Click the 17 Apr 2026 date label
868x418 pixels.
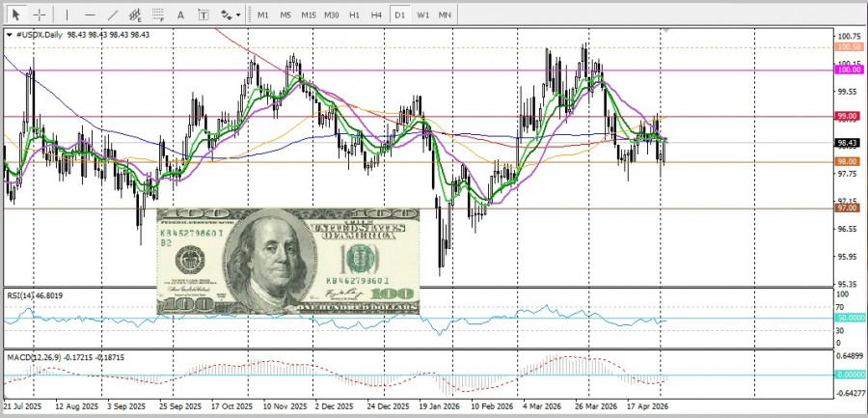pyautogui.click(x=648, y=406)
